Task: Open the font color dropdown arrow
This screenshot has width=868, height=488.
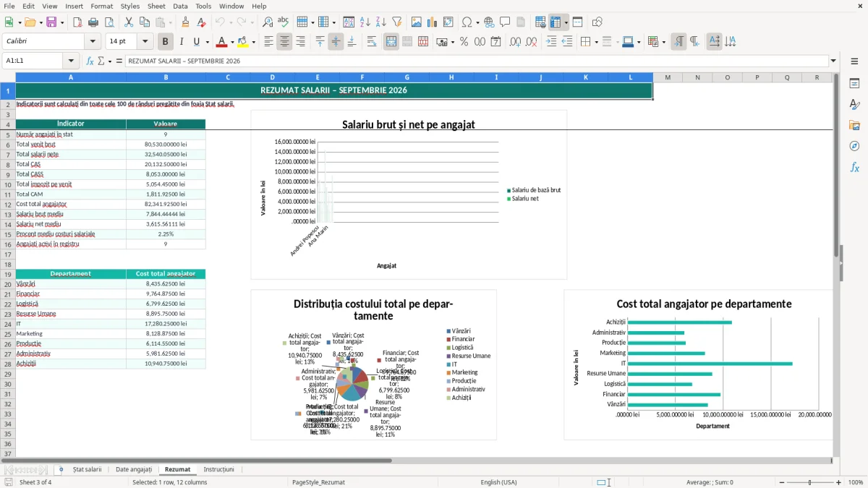Action: click(232, 42)
